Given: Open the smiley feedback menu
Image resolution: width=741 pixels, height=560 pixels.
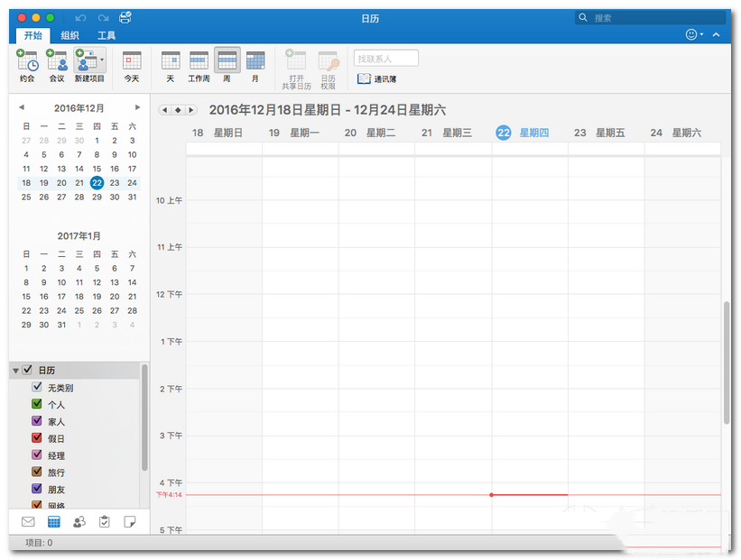Looking at the screenshot, I should pyautogui.click(x=694, y=34).
